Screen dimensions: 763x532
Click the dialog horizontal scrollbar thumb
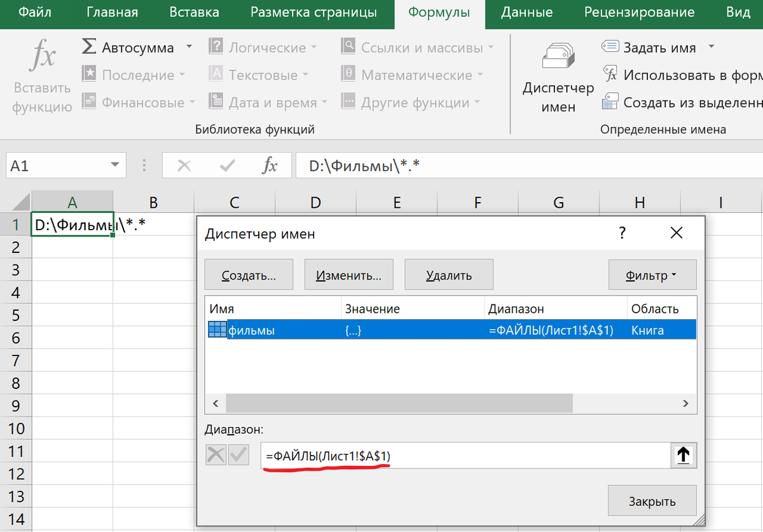coord(399,404)
